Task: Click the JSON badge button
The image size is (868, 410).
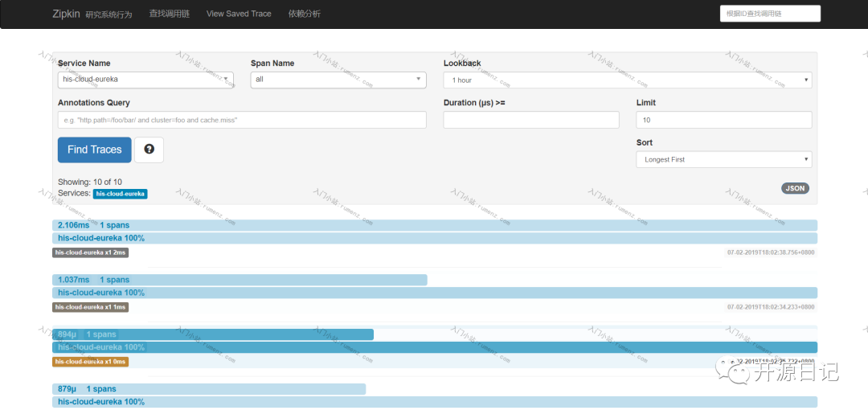Action: [796, 188]
